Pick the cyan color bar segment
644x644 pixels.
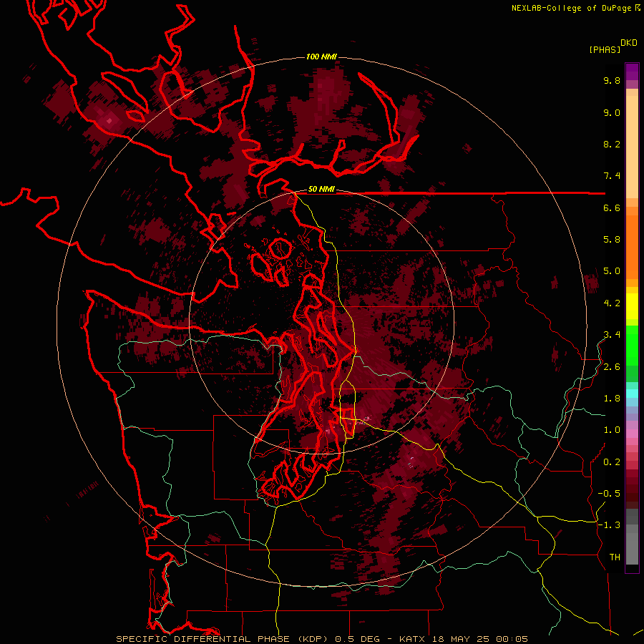pyautogui.click(x=632, y=394)
